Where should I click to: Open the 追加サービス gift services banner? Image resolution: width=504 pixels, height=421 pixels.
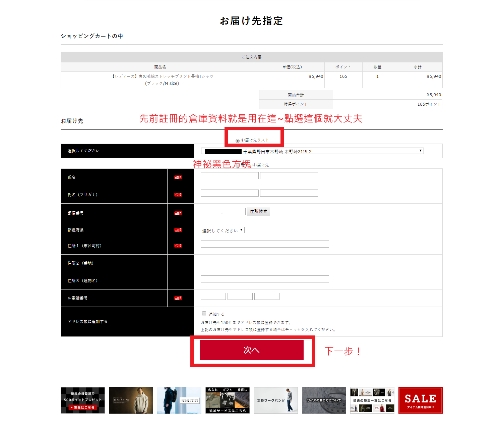tap(227, 400)
